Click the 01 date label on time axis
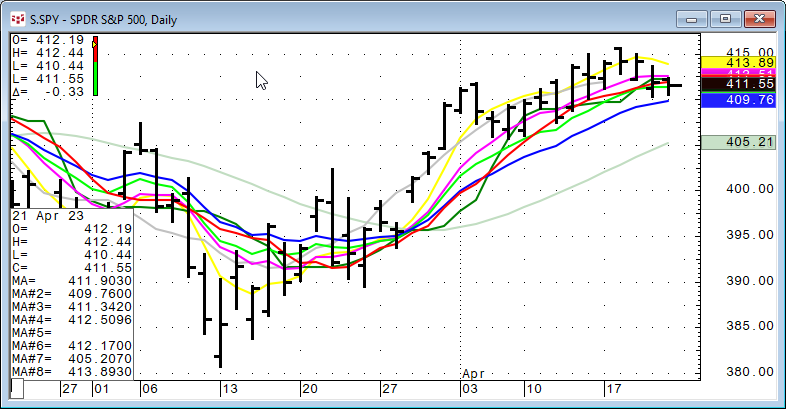Viewport: 786px width, 409px height. coord(101,389)
